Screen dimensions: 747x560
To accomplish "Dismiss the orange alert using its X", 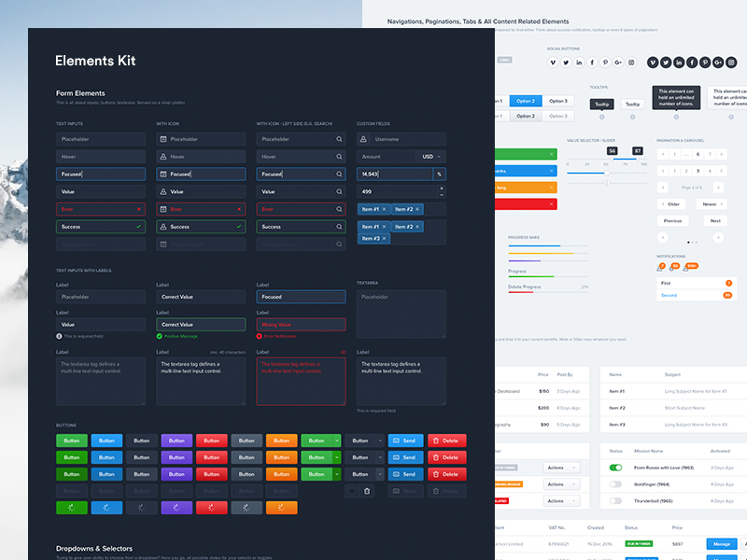I will click(x=551, y=187).
